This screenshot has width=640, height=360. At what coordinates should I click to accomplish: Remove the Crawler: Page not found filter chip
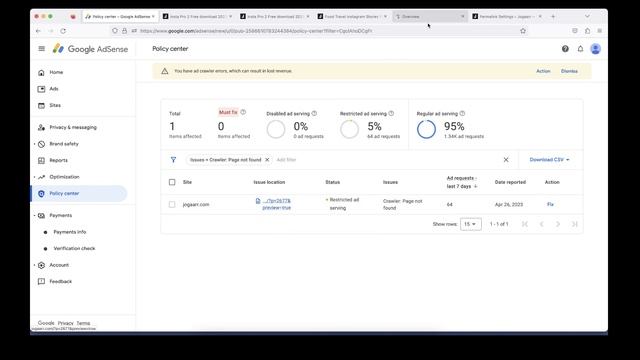[267, 160]
